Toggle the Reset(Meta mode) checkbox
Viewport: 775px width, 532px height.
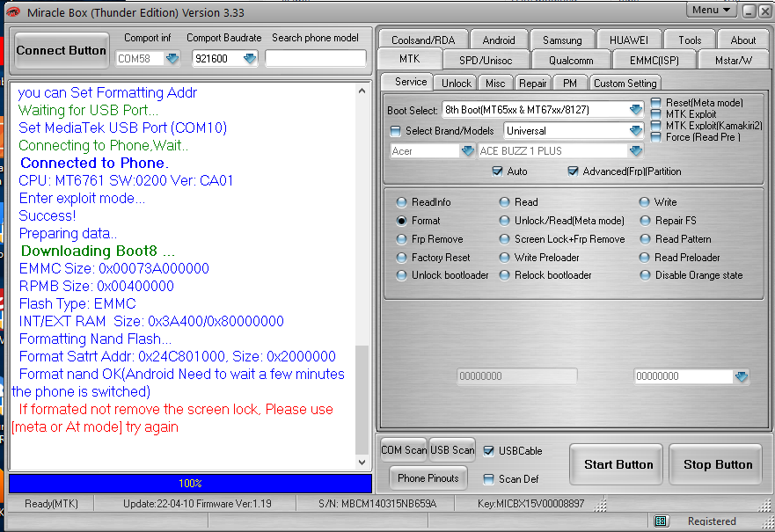click(655, 103)
